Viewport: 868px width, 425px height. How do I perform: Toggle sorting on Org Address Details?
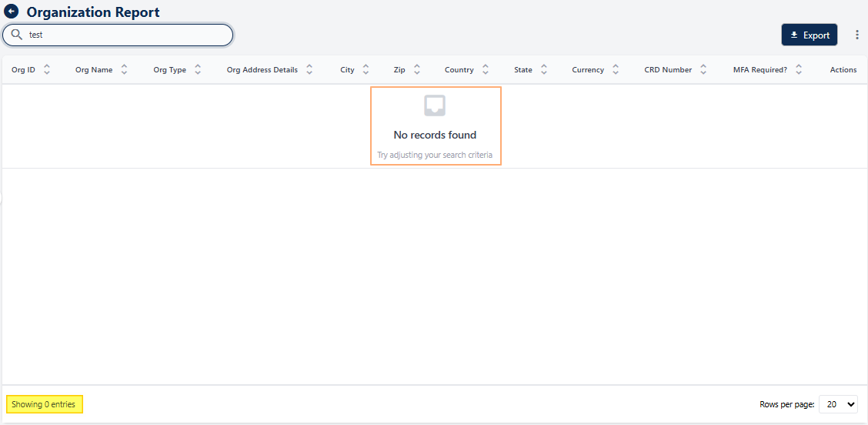tap(309, 69)
